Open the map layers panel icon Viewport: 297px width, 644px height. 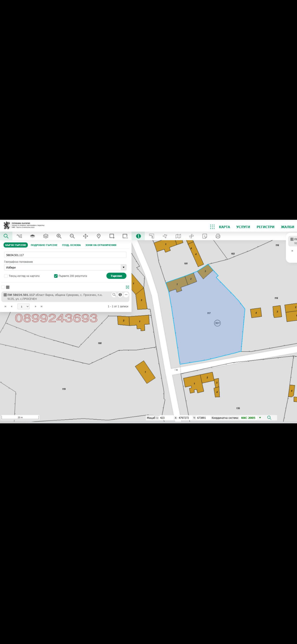[46, 236]
